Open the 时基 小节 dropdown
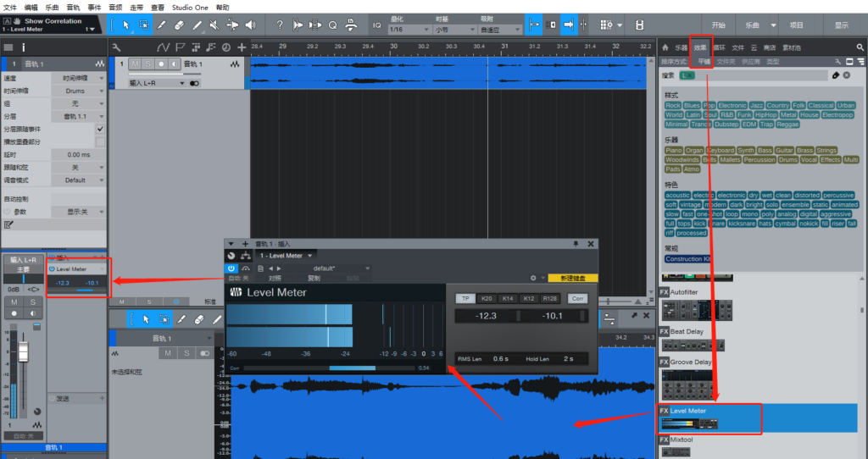This screenshot has width=868, height=459. coord(454,30)
